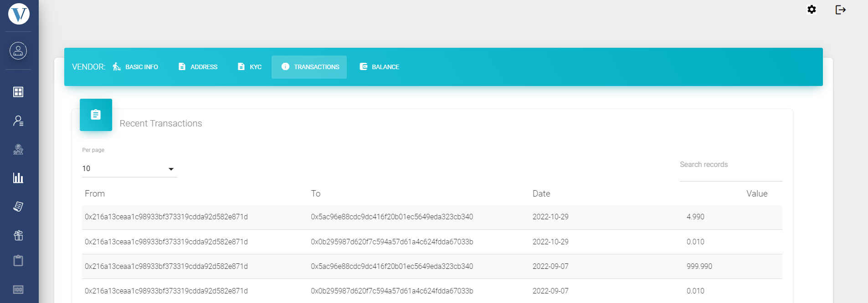Screen dimensions: 868x303
Task: Click the group location icon in sidebar
Action: (18, 149)
